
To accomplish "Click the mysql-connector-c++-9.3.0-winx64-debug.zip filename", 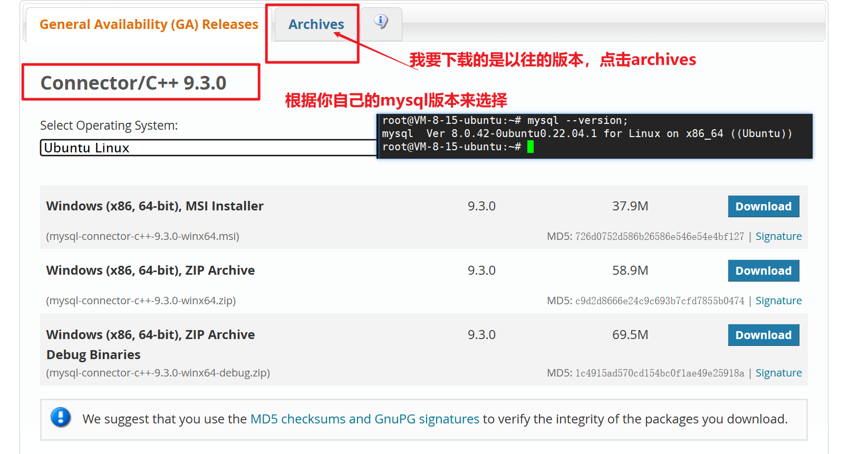I will click(x=158, y=373).
